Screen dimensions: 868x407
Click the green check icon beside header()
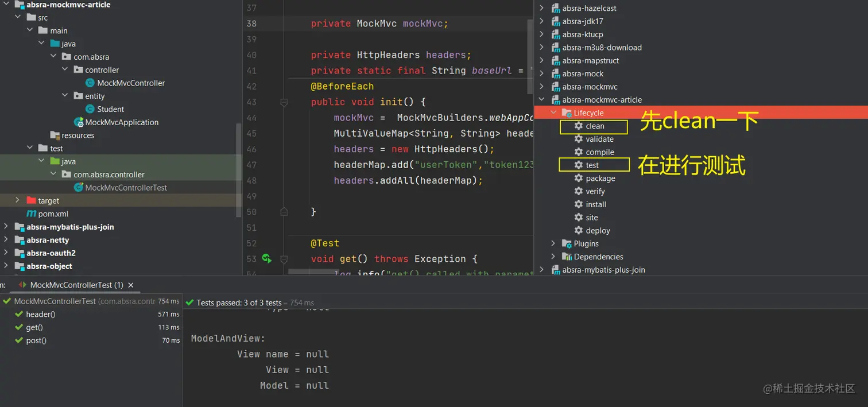20,314
